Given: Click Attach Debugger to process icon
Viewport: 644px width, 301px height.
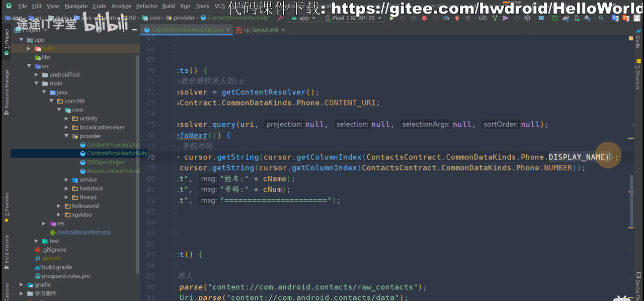Looking at the screenshot, I should coord(457,18).
